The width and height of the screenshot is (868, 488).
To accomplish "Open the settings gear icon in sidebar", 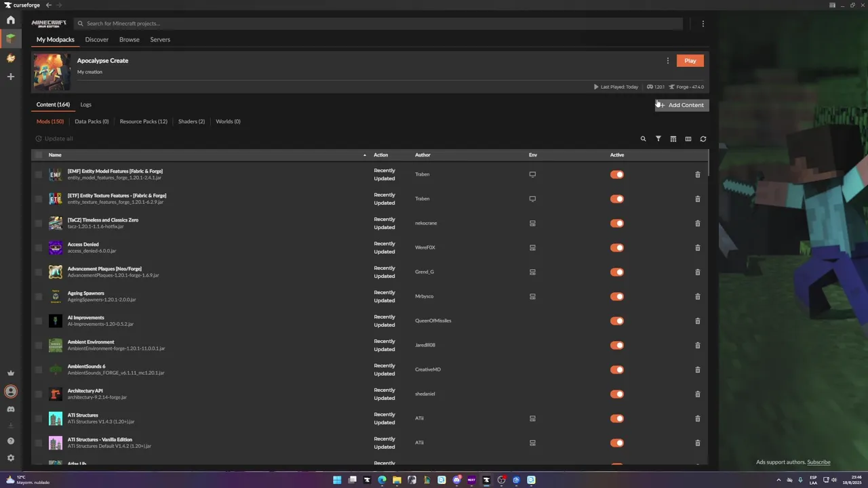I will coord(10,457).
